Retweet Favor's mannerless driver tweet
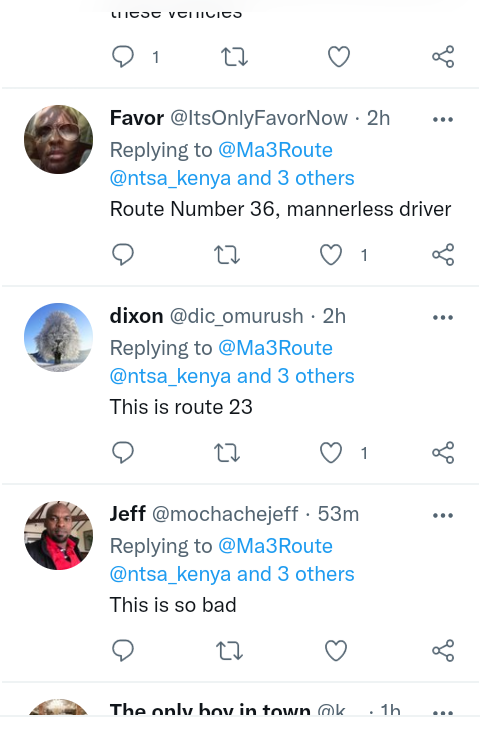Image resolution: width=480 pixels, height=735 pixels. (227, 255)
